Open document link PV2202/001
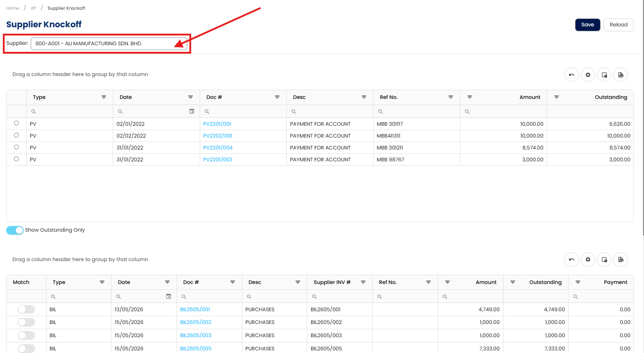644x353 pixels. click(x=218, y=136)
